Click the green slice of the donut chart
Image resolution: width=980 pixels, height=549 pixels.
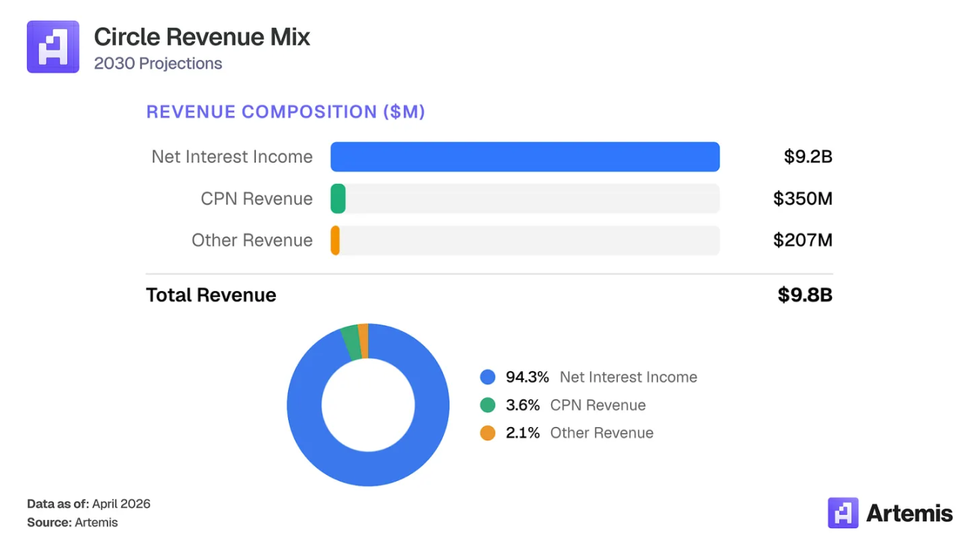pos(350,343)
